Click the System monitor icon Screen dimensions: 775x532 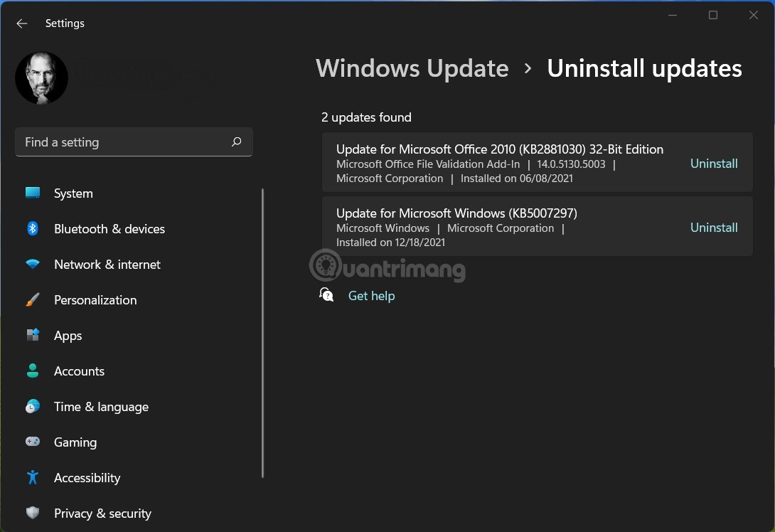(x=33, y=193)
